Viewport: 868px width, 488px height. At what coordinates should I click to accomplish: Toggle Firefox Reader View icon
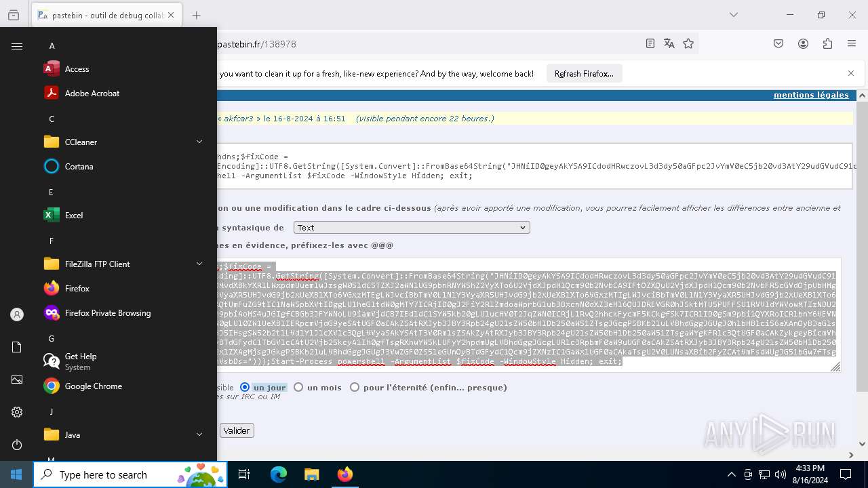pyautogui.click(x=650, y=44)
